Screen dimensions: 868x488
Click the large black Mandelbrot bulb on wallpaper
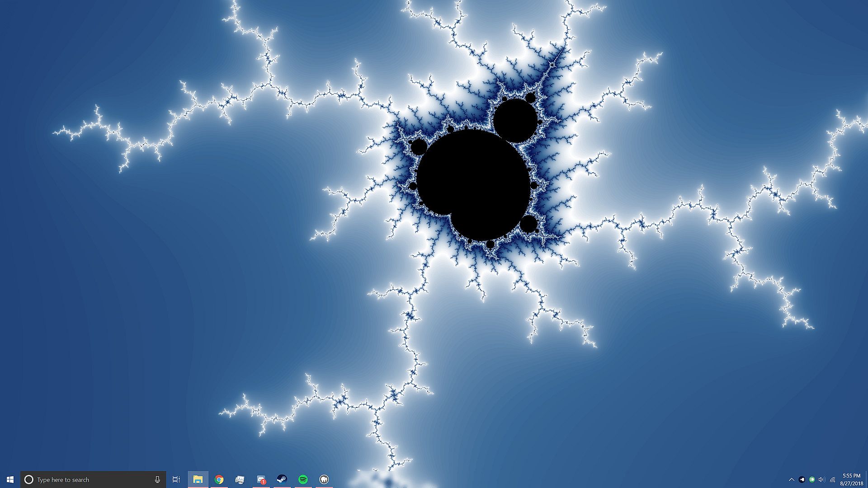click(x=472, y=181)
